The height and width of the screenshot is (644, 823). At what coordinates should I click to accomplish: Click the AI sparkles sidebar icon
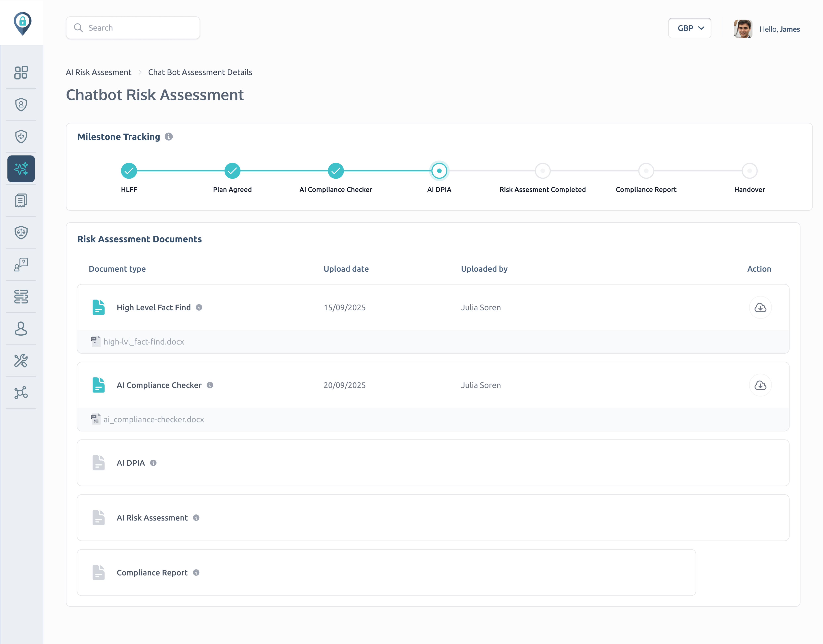21,169
